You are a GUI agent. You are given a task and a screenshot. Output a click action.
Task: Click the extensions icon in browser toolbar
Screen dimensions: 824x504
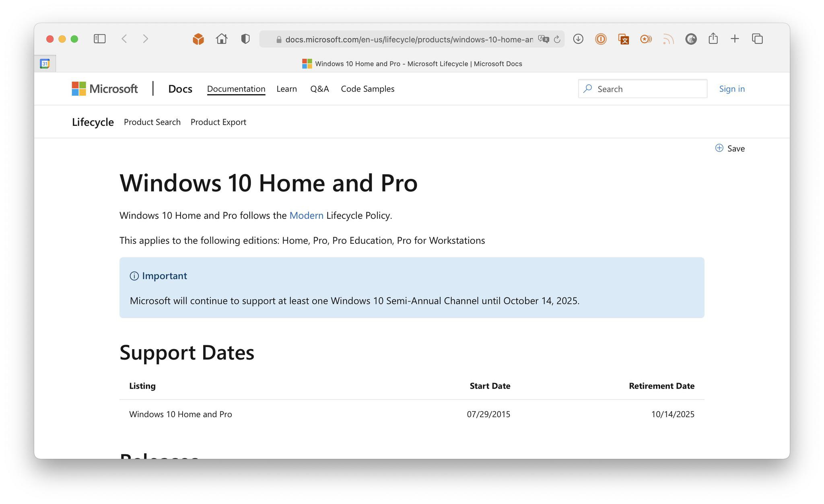click(198, 39)
